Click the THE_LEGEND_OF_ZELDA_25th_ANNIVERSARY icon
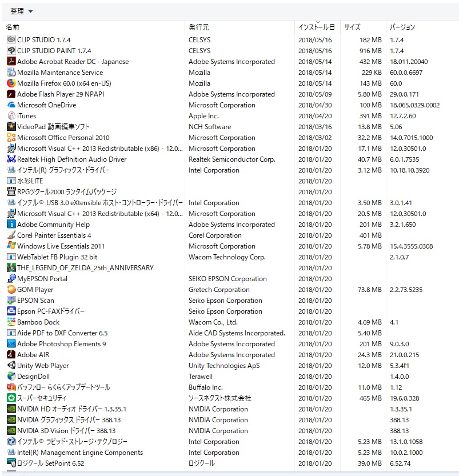The height and width of the screenshot is (476, 459). [x=11, y=267]
